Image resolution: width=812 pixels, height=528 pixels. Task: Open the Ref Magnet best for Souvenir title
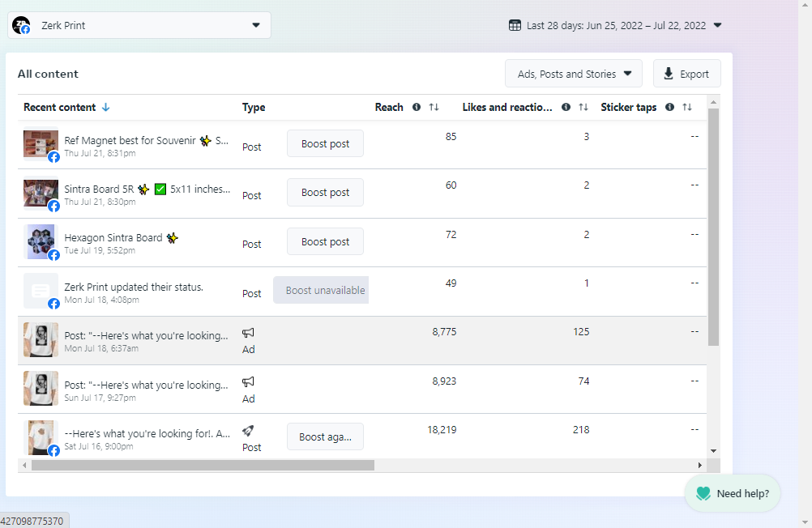[146, 140]
